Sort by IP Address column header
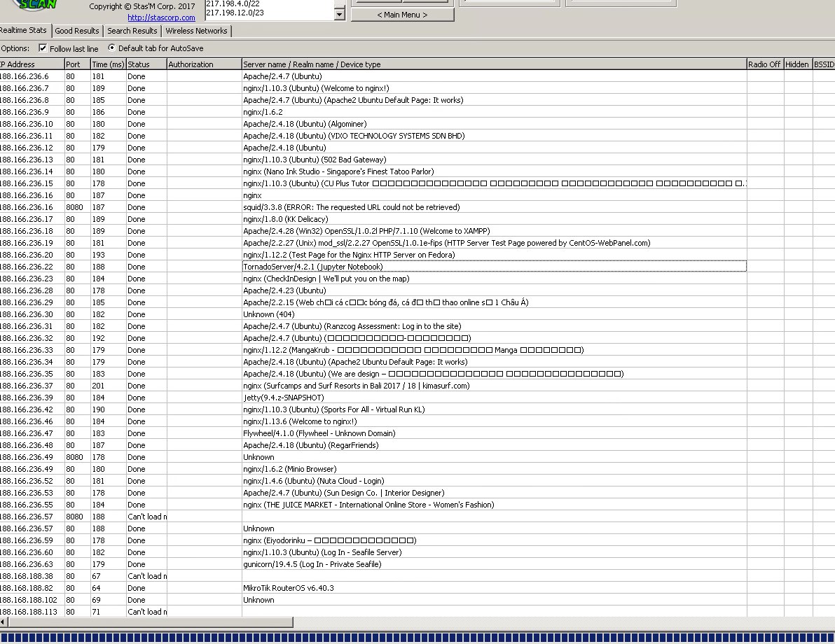 (32, 64)
